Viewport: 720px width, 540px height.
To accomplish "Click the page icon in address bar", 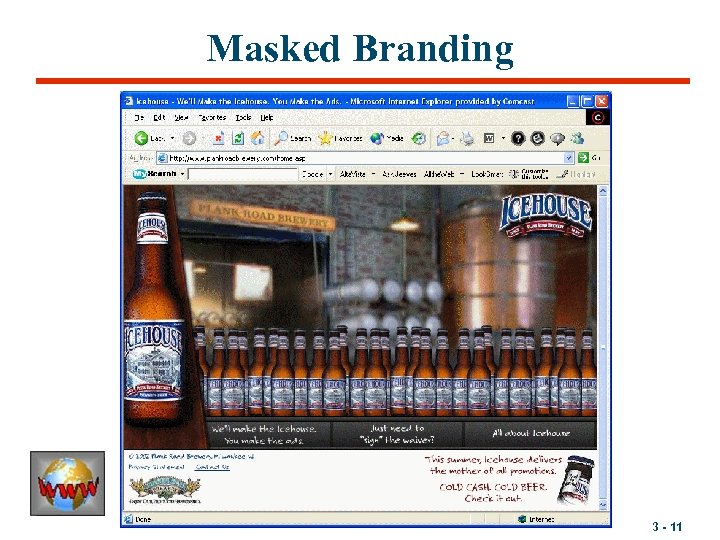I will 162,158.
